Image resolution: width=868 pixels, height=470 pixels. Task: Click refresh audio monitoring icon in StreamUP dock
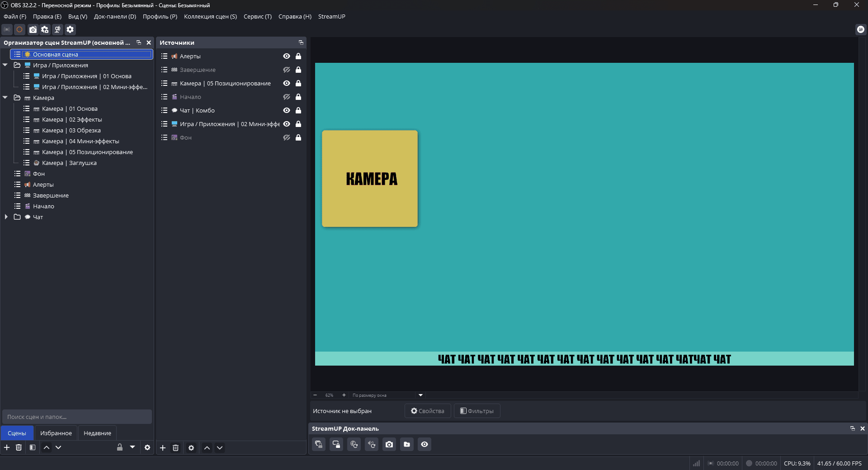(x=372, y=444)
